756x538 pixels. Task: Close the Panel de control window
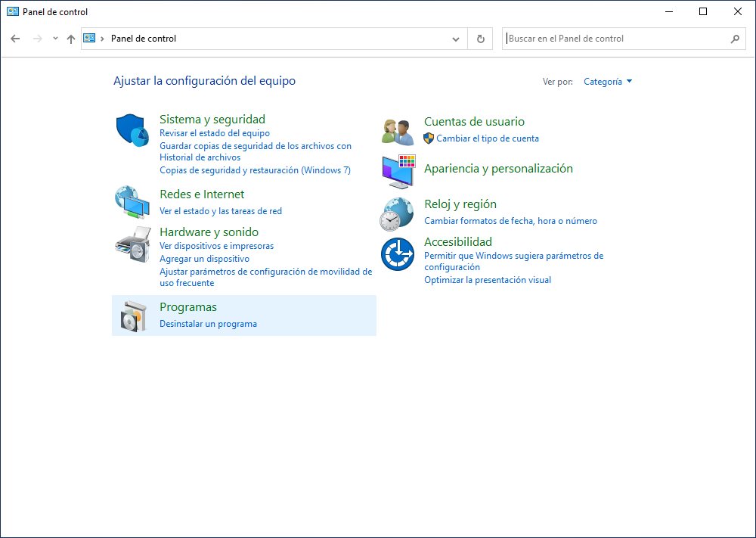(x=738, y=11)
